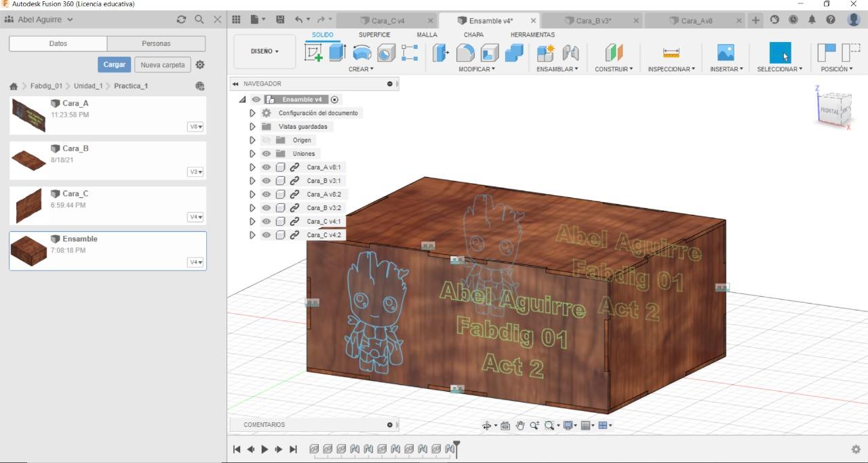Click the Save icon in toolbar

[280, 20]
